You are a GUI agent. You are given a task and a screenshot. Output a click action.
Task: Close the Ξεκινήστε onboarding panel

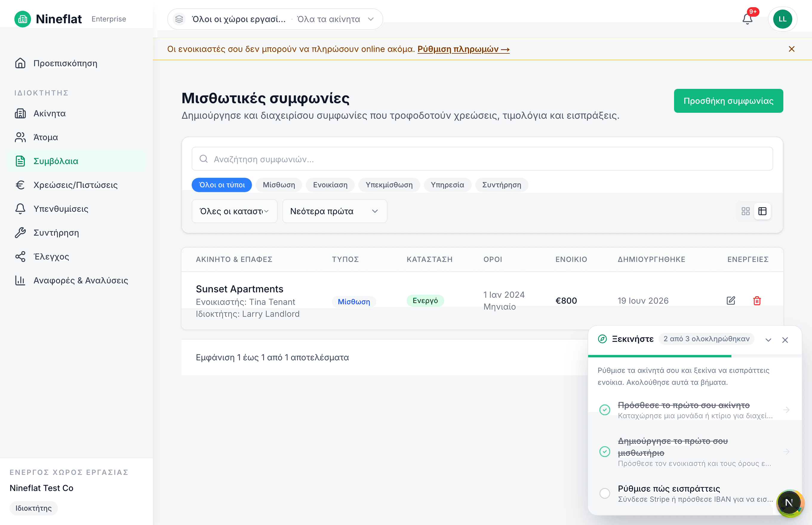click(x=785, y=340)
